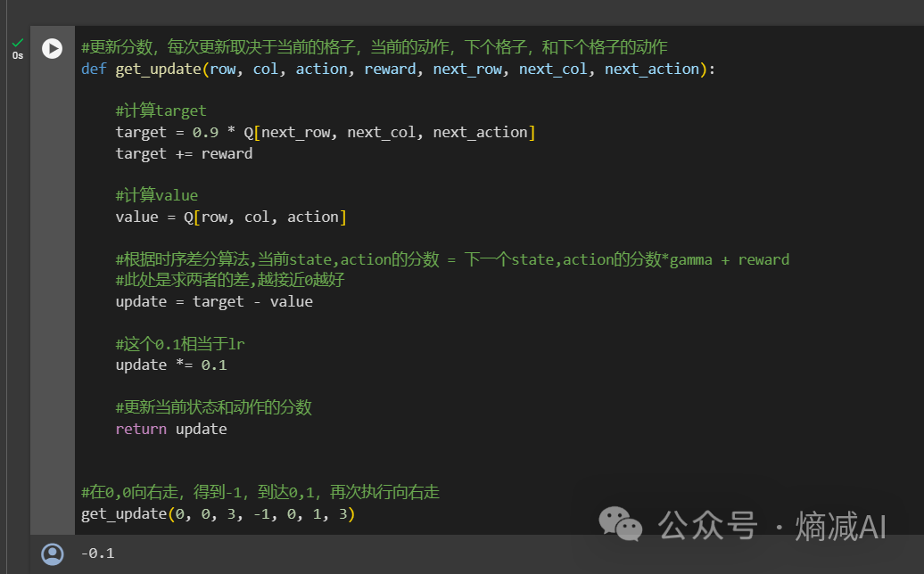Click the comment '#这个0.1相当于lr'
This screenshot has width=924, height=574.
tap(180, 344)
